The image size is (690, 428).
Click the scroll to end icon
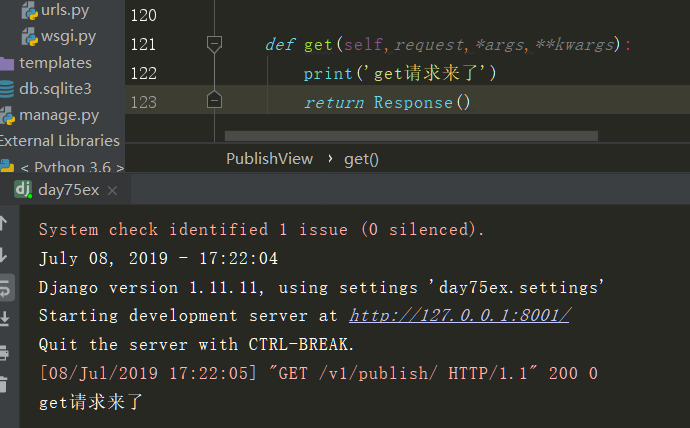coord(4,319)
